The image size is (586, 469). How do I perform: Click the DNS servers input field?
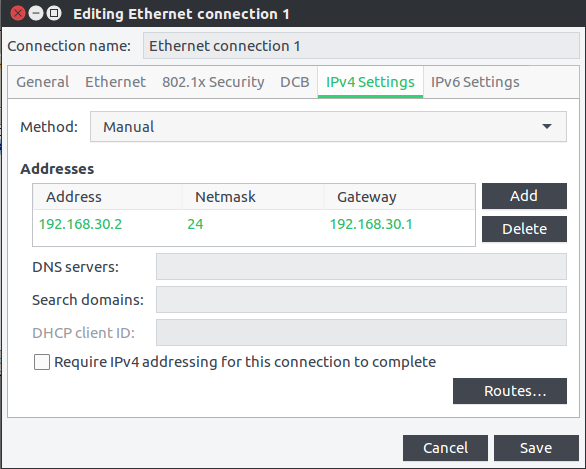tap(361, 266)
